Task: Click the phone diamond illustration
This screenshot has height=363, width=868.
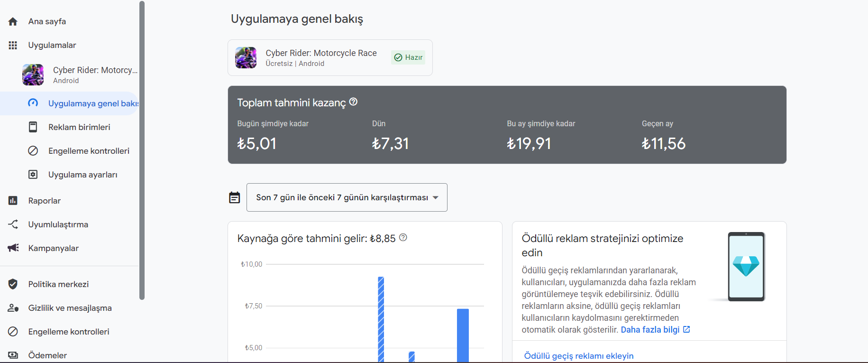Action: click(746, 266)
